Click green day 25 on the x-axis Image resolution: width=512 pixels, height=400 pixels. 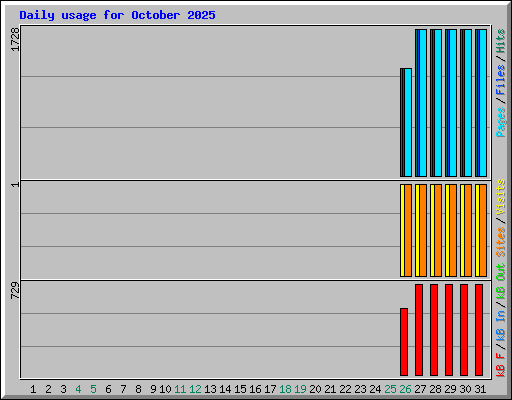tap(390, 389)
